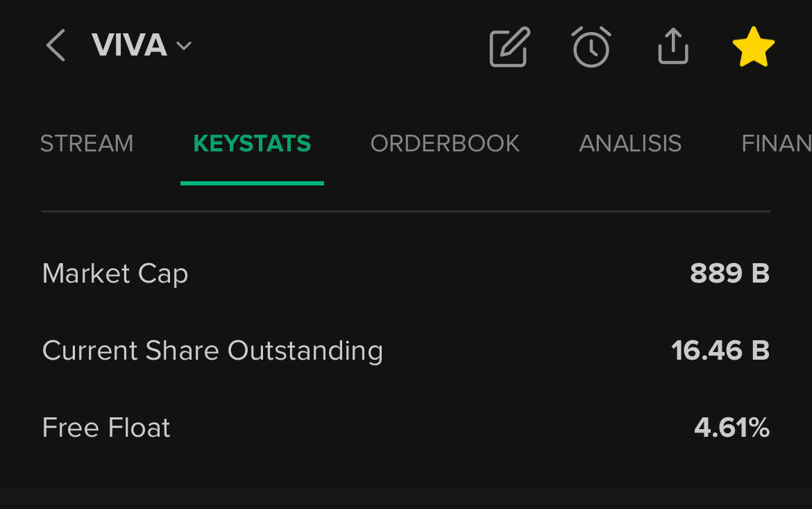Expand the VIVA ticker dropdown chevron
812x509 pixels.
[184, 47]
